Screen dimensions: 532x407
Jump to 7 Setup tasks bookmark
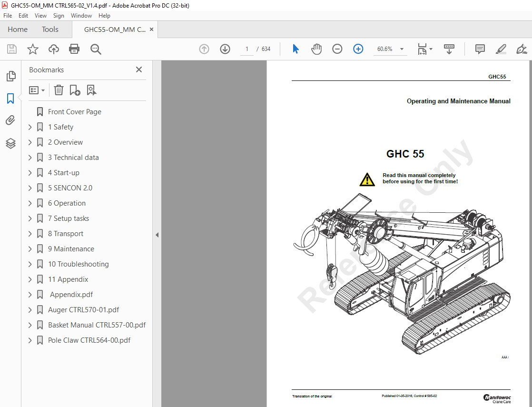(69, 218)
